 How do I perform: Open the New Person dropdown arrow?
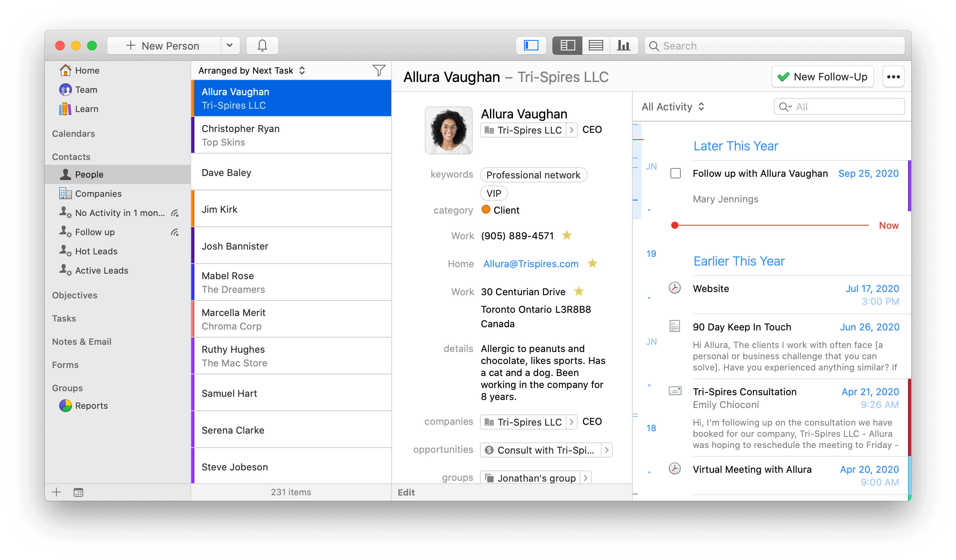point(230,46)
